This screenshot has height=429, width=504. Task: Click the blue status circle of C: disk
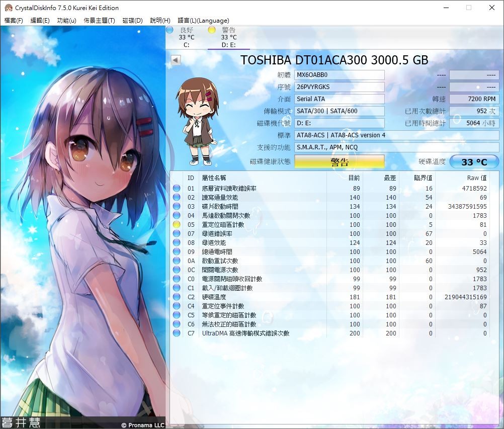pos(170,30)
